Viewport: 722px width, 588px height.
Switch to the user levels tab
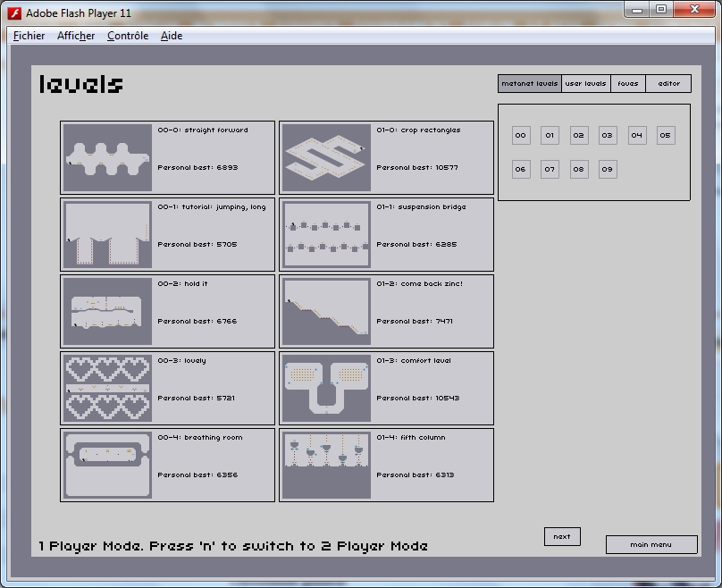[x=586, y=84]
